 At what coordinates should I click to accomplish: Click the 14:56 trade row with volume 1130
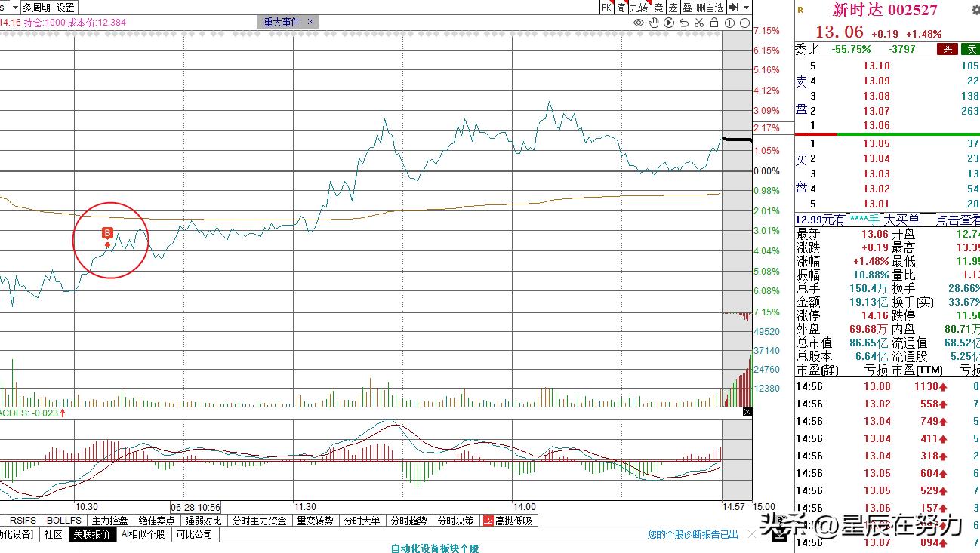coord(888,386)
